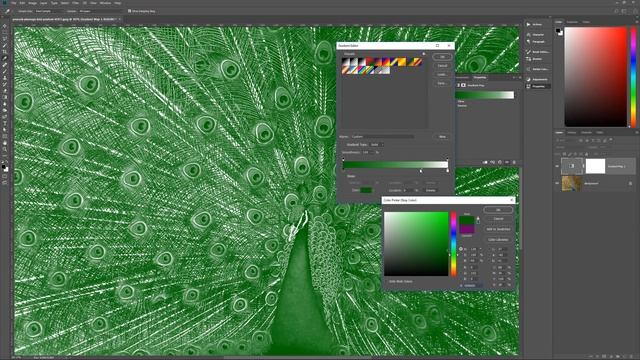Screen dimensions: 640x360
Task: Select the Brush tool
Action: (4, 71)
